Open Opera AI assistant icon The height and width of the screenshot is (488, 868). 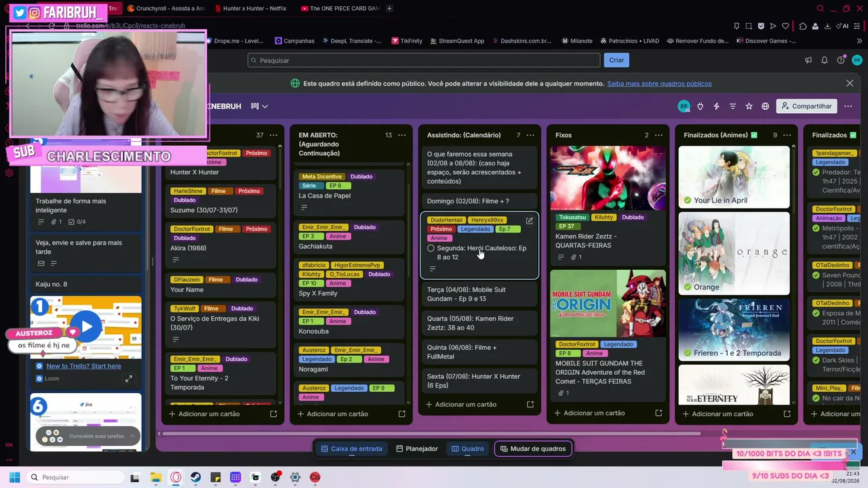[844, 26]
